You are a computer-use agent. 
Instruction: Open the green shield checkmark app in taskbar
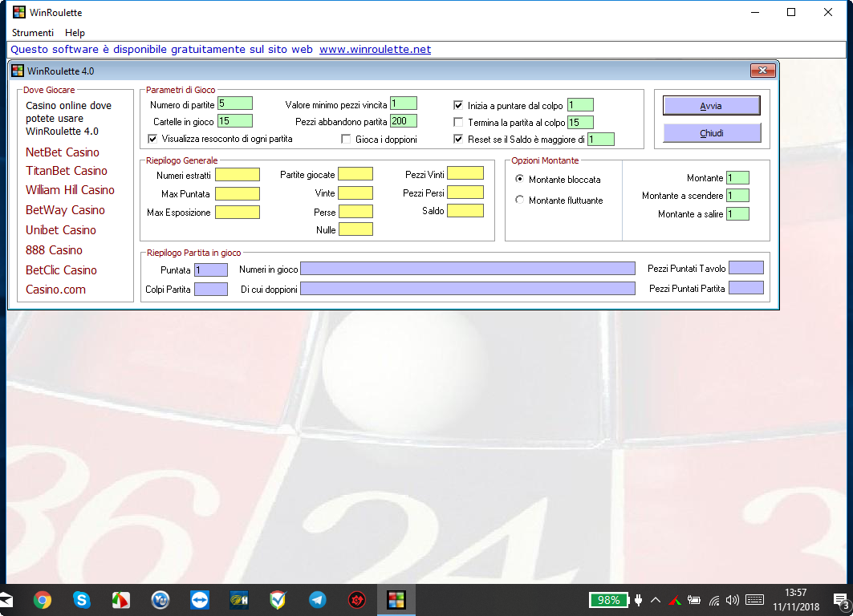coord(278,600)
